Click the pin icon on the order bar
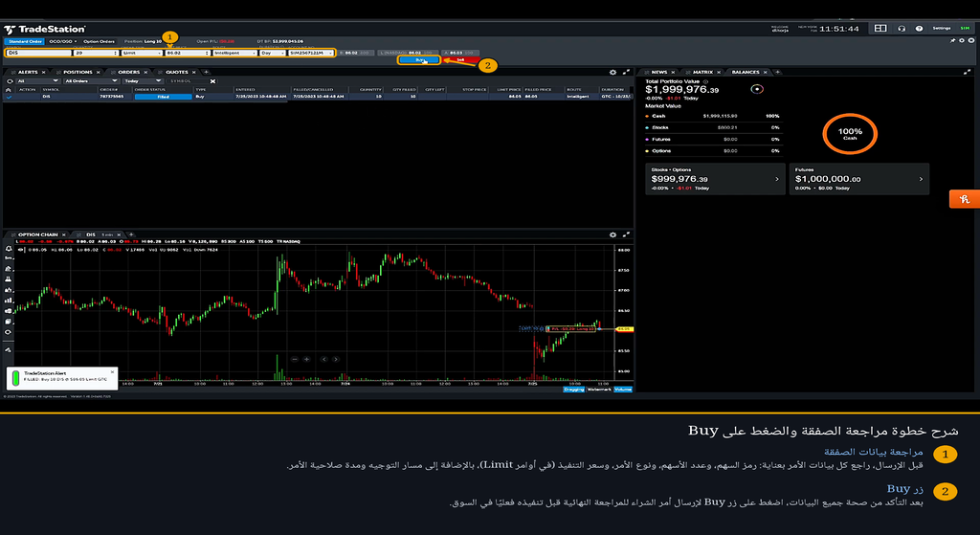This screenshot has width=980, height=535. click(x=952, y=40)
